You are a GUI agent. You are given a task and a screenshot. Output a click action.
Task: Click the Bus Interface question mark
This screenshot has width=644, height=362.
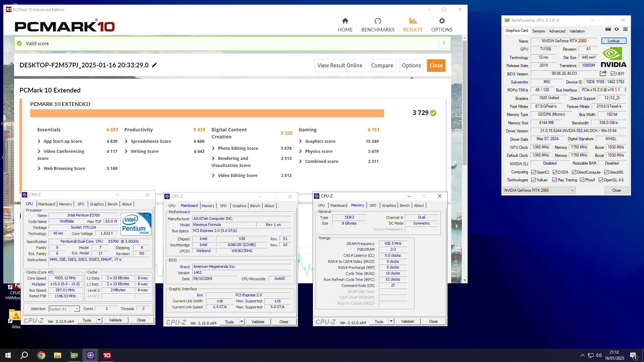[x=625, y=90]
